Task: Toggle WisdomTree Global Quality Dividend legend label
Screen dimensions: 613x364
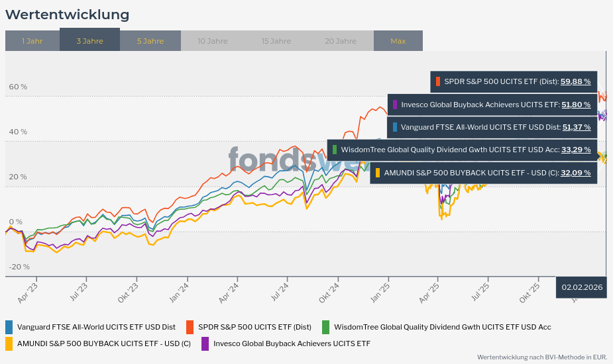Action: pos(443,327)
